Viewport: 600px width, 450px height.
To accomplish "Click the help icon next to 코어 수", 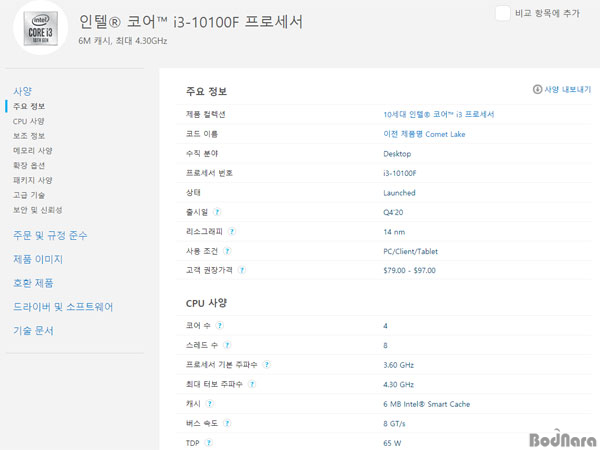I will tap(220, 325).
